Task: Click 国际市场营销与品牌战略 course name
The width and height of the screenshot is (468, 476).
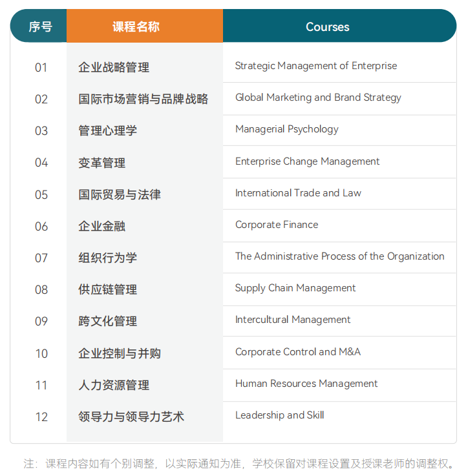Action: [143, 99]
